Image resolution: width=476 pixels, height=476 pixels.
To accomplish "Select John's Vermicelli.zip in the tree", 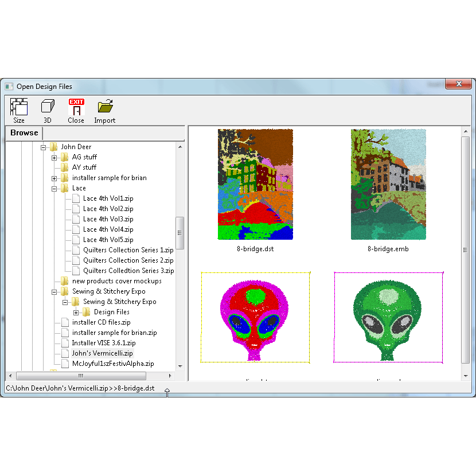I will 102,353.
